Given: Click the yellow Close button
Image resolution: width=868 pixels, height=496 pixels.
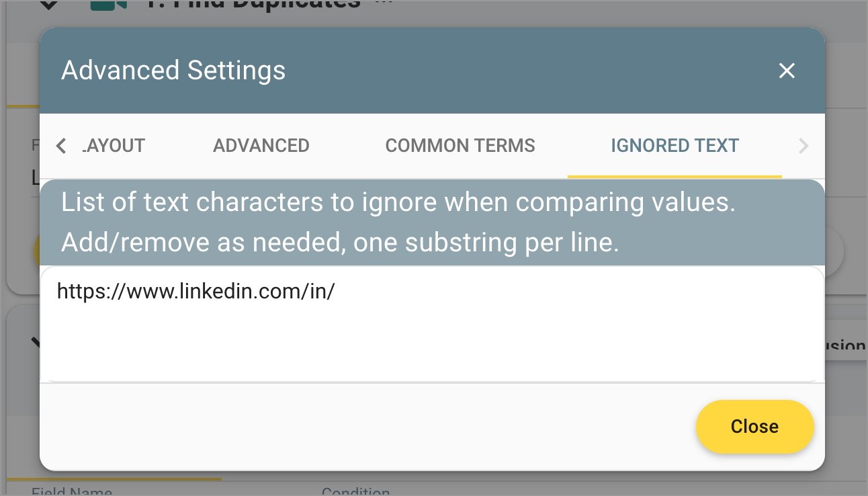Looking at the screenshot, I should click(754, 426).
